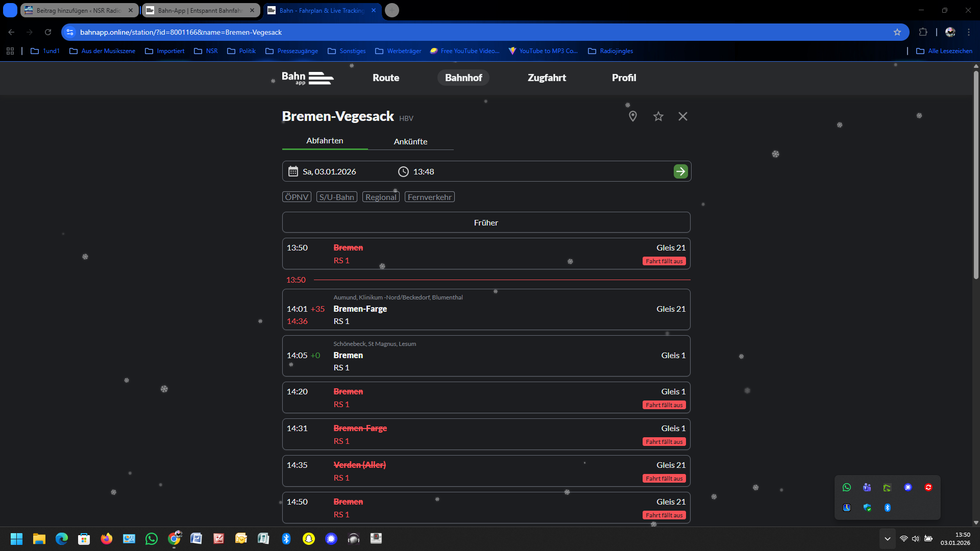Click the clock time picker icon

click(403, 171)
